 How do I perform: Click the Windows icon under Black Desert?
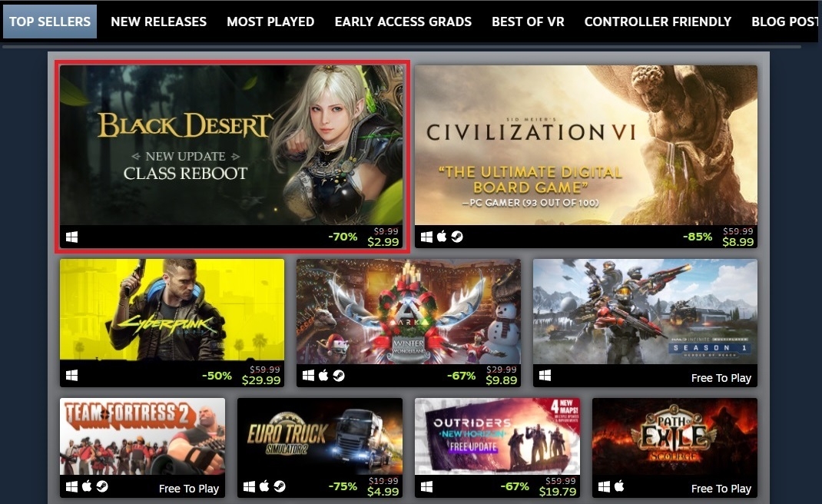click(71, 237)
